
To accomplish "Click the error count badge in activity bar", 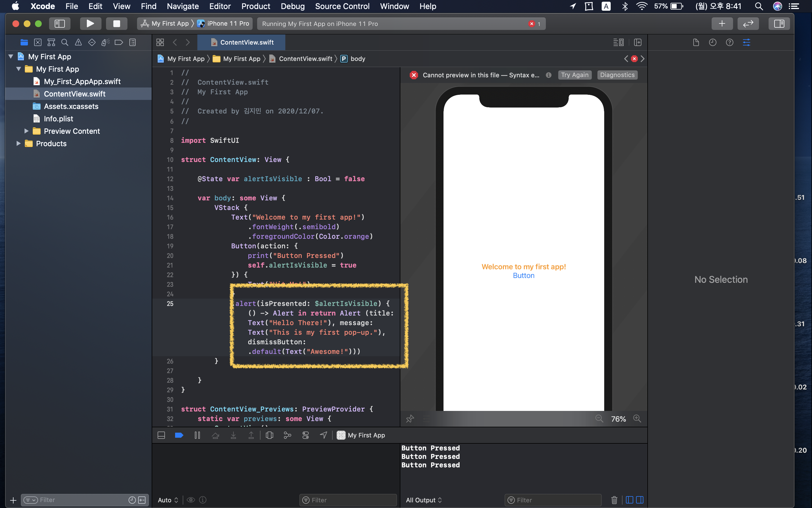I will (x=534, y=23).
